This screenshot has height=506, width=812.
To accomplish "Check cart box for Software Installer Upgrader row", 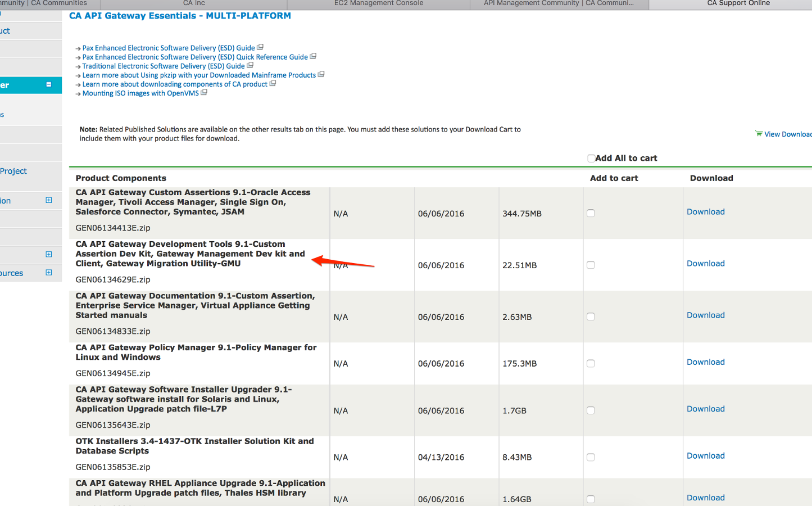I will [x=591, y=410].
